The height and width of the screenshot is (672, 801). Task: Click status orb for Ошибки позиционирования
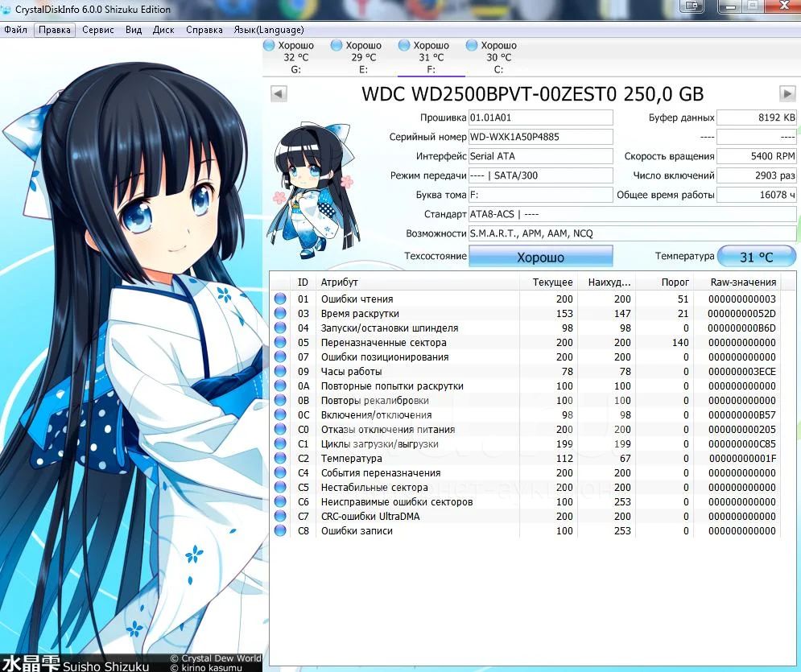pyautogui.click(x=280, y=357)
